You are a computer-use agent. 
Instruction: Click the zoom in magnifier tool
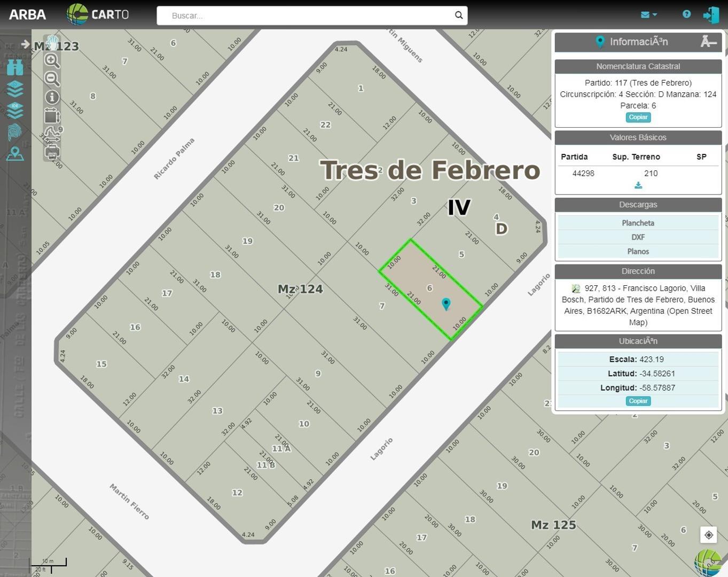(52, 60)
